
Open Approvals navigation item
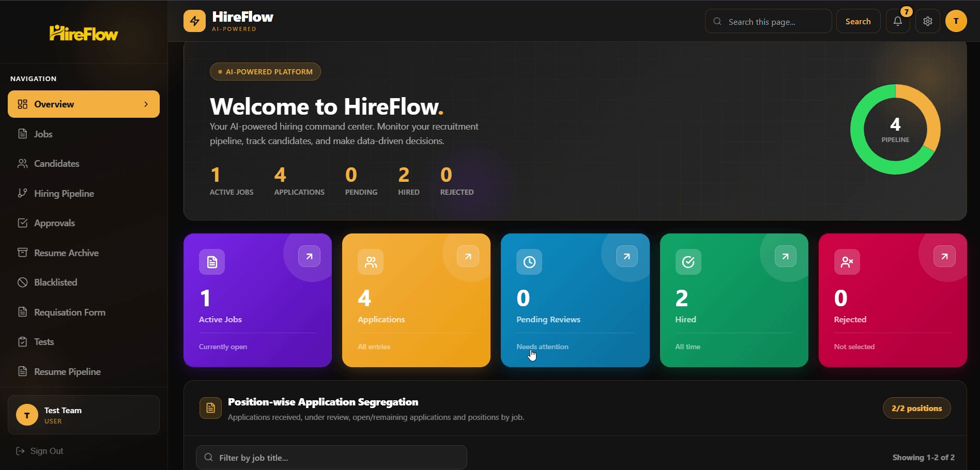pyautogui.click(x=84, y=223)
